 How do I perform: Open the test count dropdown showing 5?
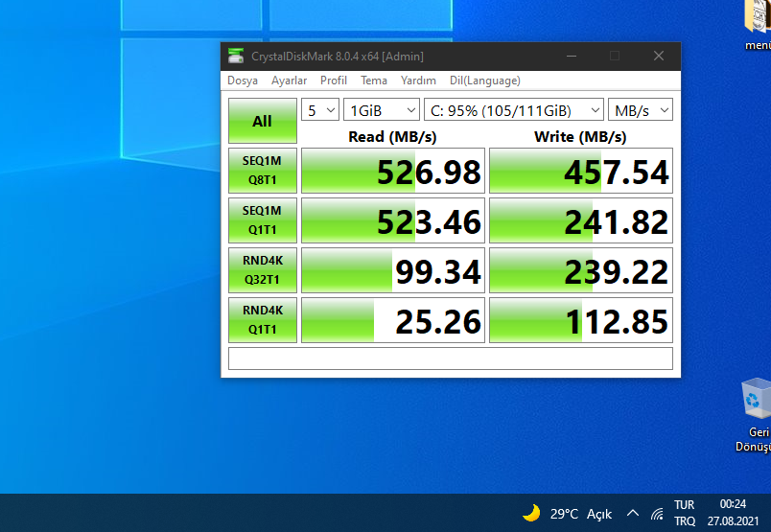pos(320,110)
